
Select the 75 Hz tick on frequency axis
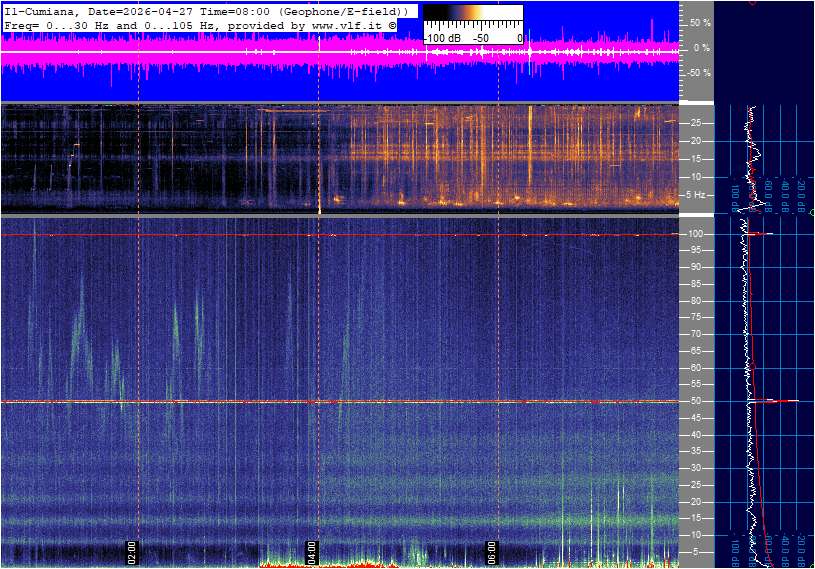coord(695,317)
